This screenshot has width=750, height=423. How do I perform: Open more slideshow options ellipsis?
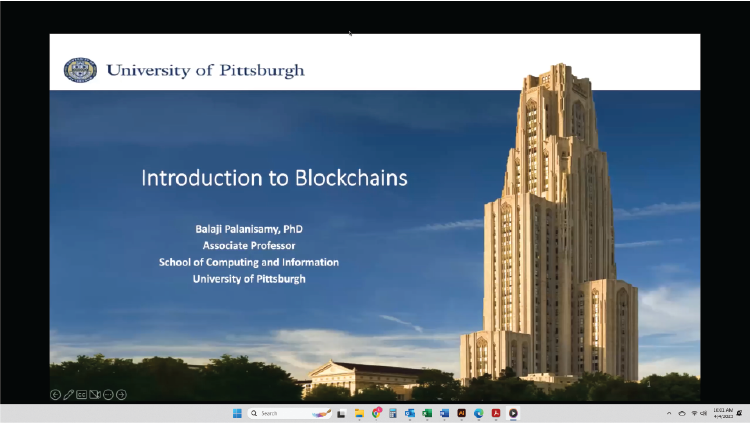tap(108, 394)
